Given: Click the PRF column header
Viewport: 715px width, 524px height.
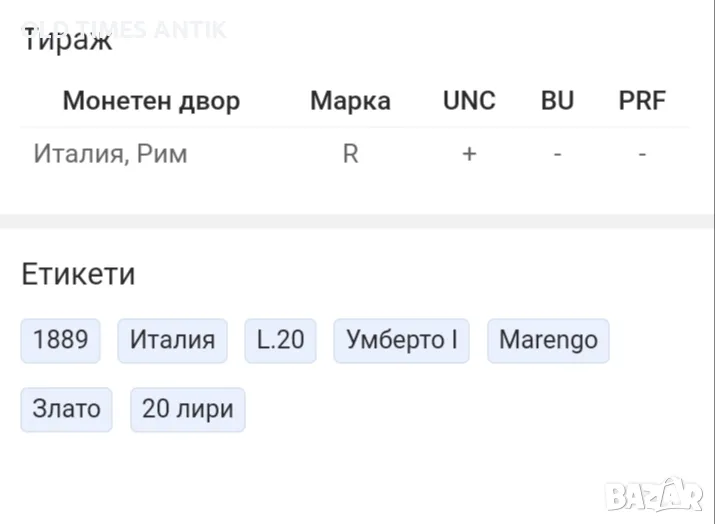Looking at the screenshot, I should pyautogui.click(x=642, y=101).
